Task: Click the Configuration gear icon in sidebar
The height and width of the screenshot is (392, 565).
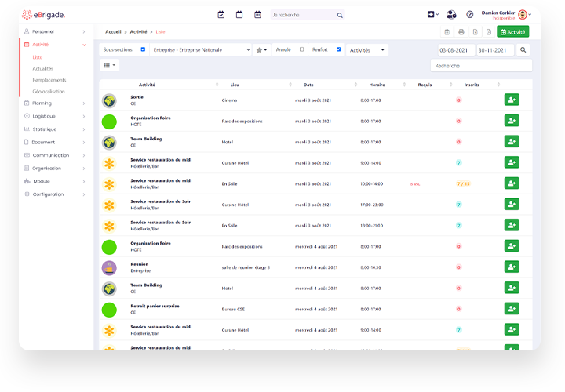Action: [27, 194]
